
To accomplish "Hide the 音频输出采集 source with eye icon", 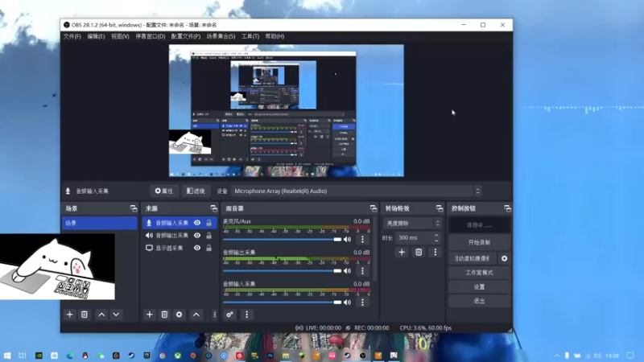I will pos(197,236).
